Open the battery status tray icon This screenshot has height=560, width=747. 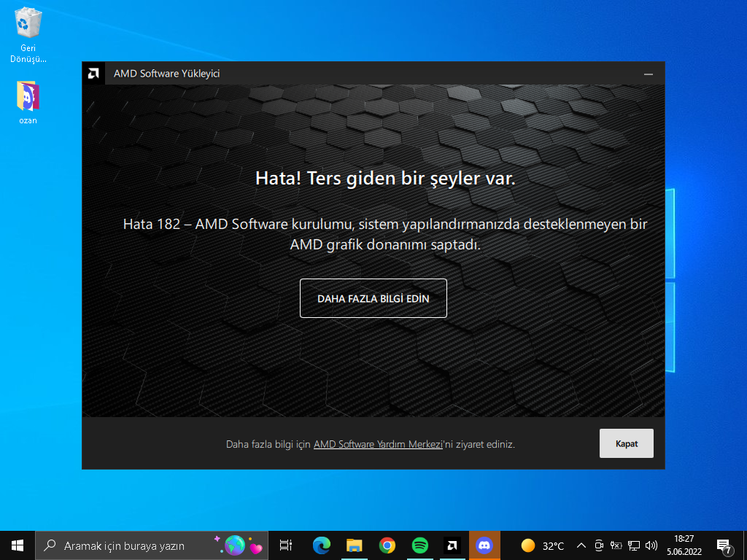[x=616, y=545]
